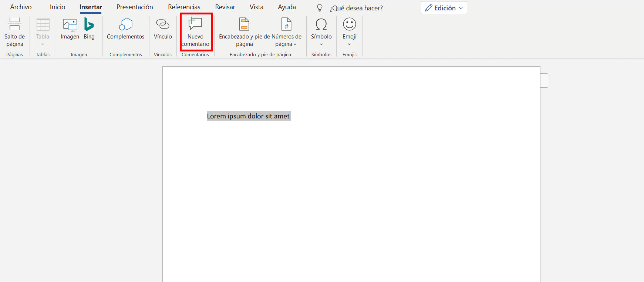Image resolution: width=644 pixels, height=282 pixels.
Task: Click the ¿Qué desea hacer? search box
Action: click(x=356, y=8)
